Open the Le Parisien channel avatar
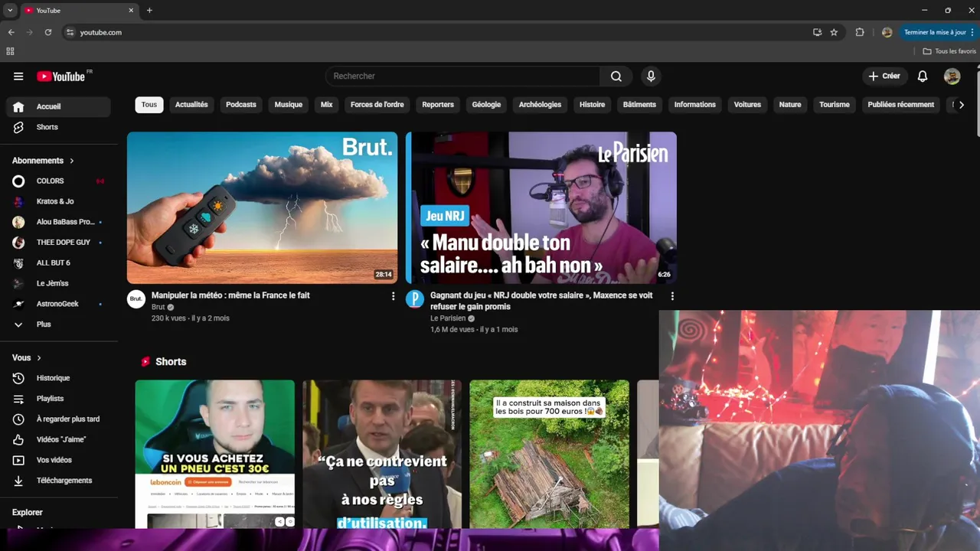 point(414,299)
